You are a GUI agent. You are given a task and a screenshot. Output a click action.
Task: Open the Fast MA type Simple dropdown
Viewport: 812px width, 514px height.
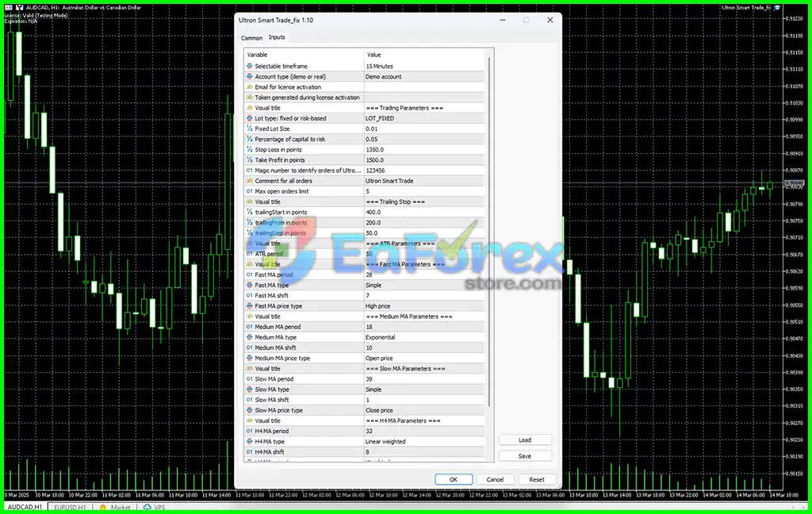click(x=425, y=285)
